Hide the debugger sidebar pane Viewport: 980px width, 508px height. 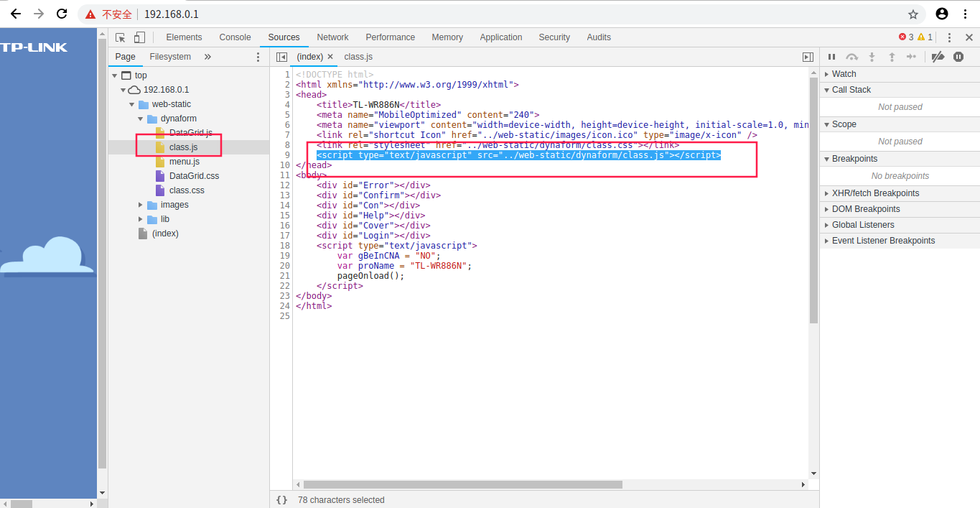point(808,57)
